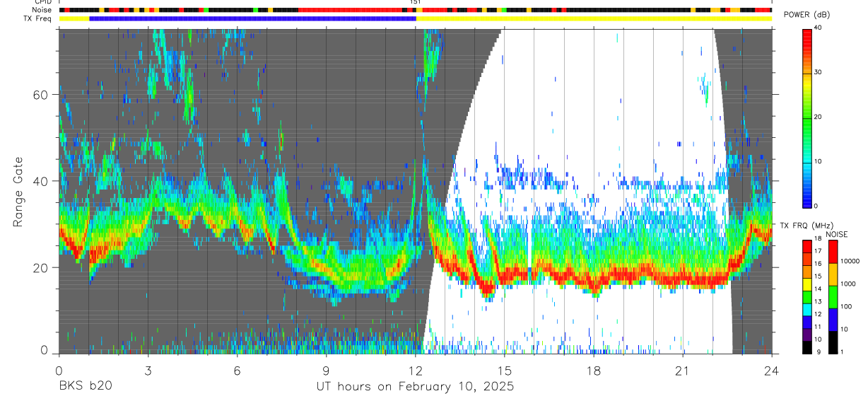Click the yellow block in TX FRQ legend

pos(807,283)
